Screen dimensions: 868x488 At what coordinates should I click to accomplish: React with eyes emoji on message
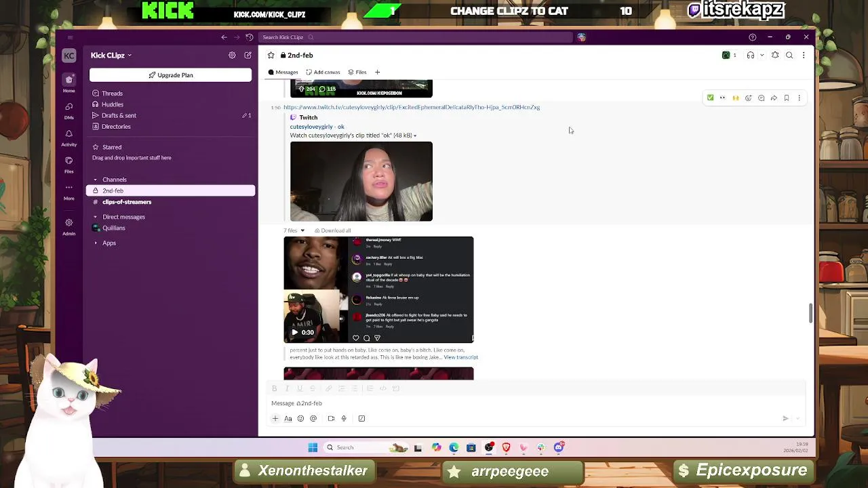(x=723, y=98)
